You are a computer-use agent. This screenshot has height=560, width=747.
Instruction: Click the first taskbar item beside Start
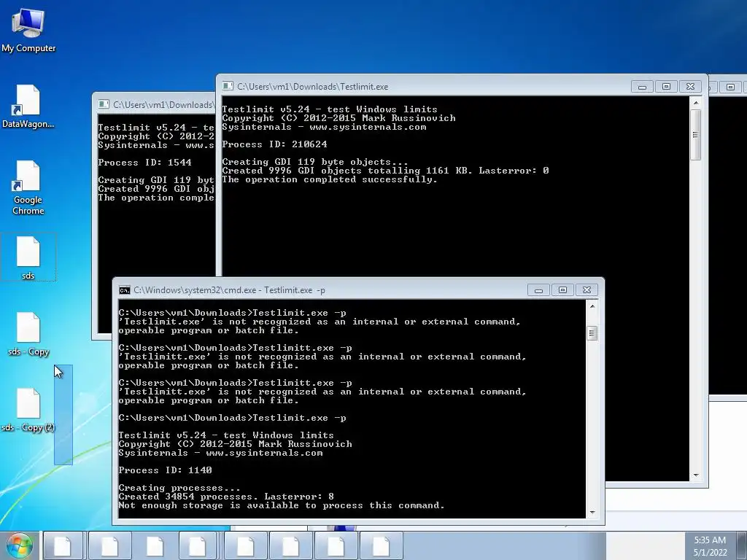63,545
